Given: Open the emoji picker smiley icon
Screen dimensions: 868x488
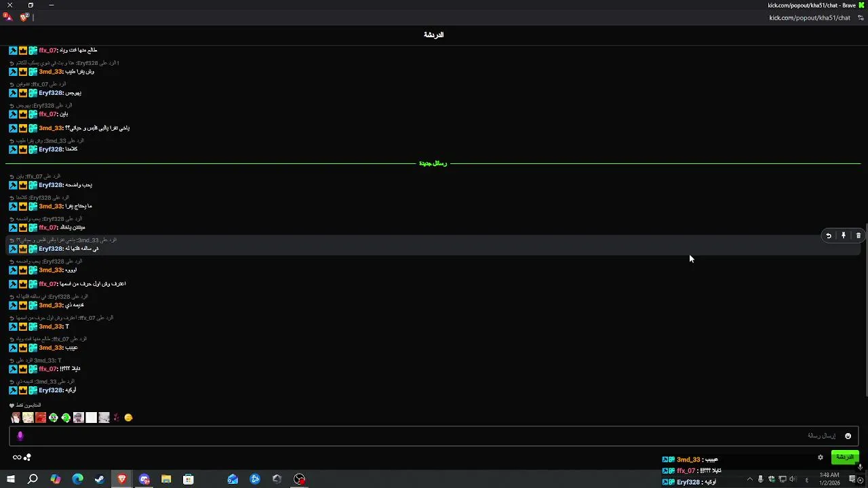Looking at the screenshot, I should [848, 436].
